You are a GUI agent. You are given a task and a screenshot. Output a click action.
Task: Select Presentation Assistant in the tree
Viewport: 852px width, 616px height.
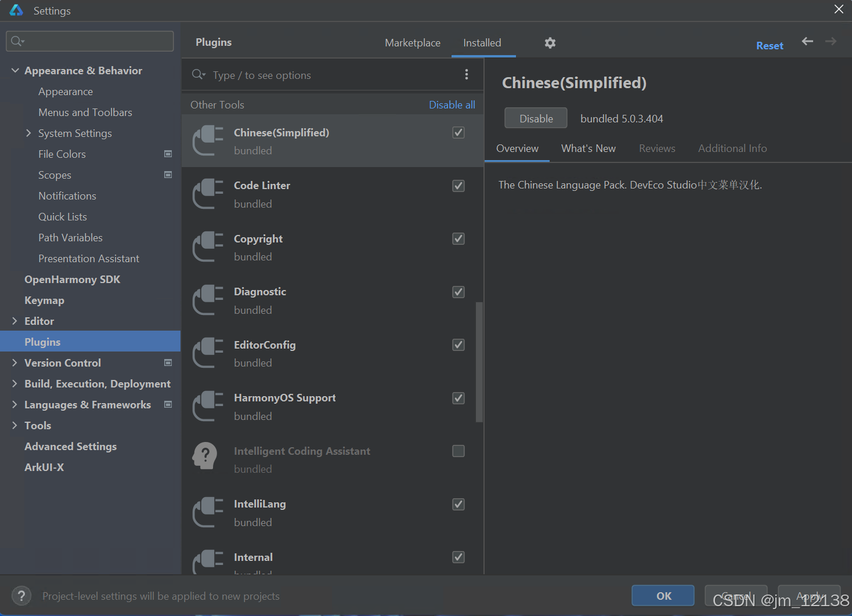[89, 258]
